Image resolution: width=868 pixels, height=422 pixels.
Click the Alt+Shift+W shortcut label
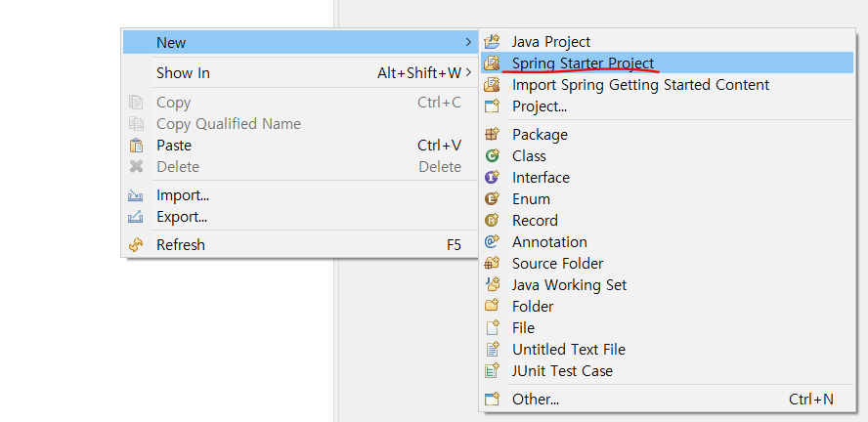tap(419, 72)
